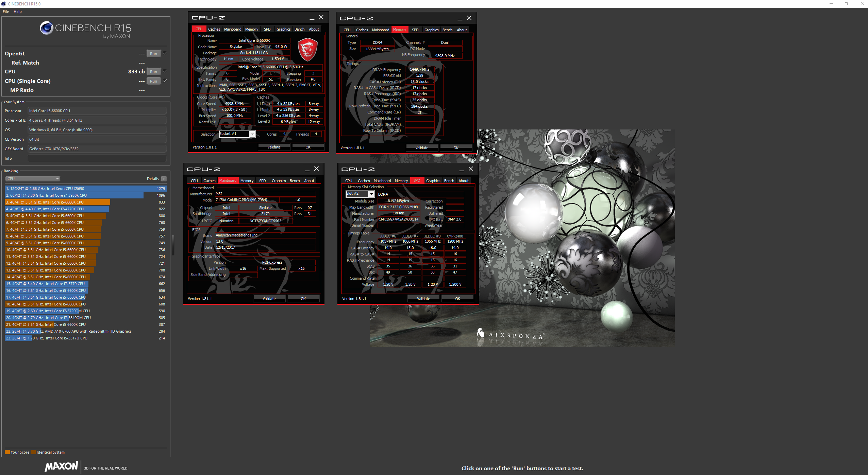868x475 pixels.
Task: Close the CPU-Z processor info window
Action: point(321,17)
